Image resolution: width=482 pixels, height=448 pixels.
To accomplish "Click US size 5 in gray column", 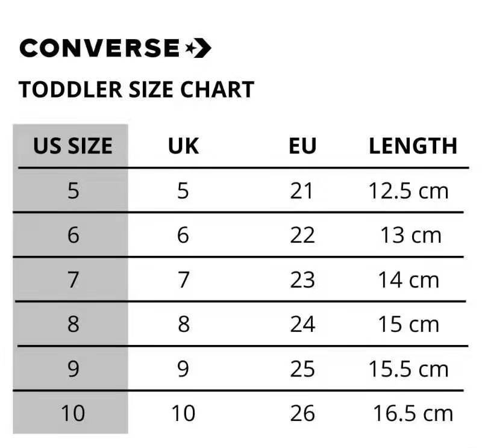I will click(73, 191).
